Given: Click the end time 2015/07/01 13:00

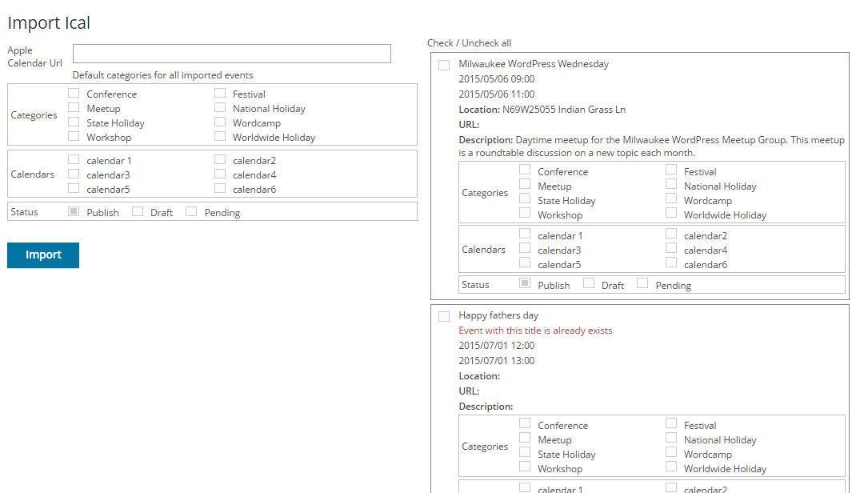Looking at the screenshot, I should [x=497, y=361].
